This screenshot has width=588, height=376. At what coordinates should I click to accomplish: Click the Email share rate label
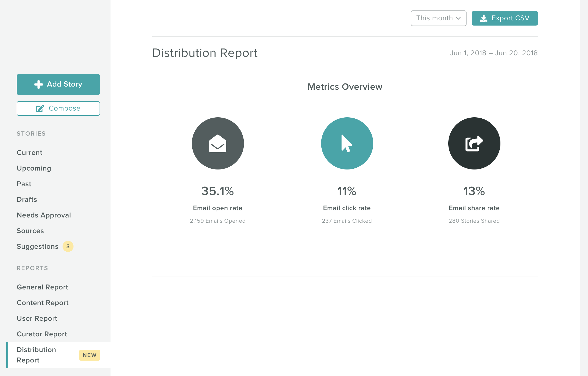[474, 208]
